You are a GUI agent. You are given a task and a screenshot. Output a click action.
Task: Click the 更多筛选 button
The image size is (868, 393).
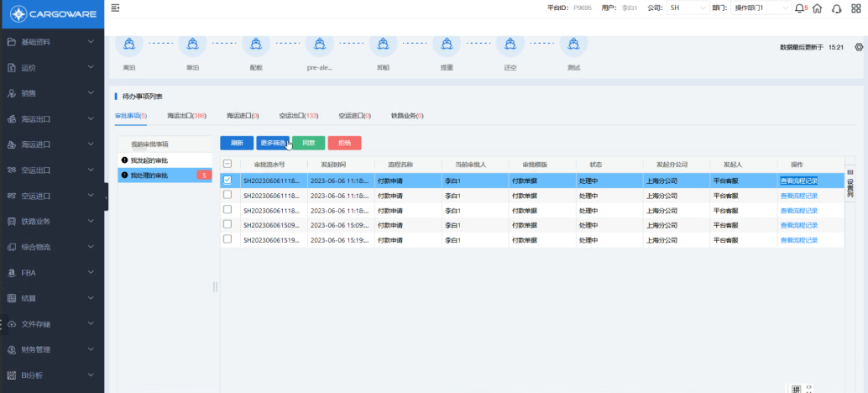coord(273,143)
